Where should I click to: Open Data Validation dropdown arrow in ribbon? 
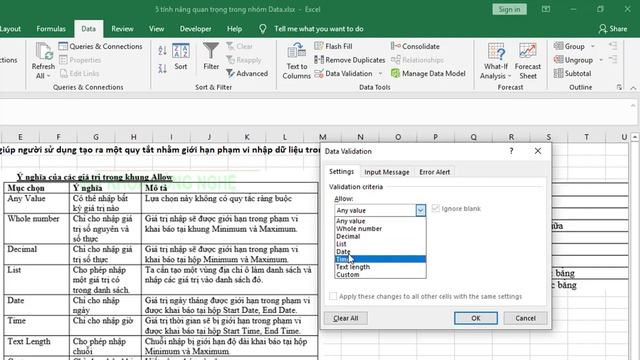pos(380,73)
